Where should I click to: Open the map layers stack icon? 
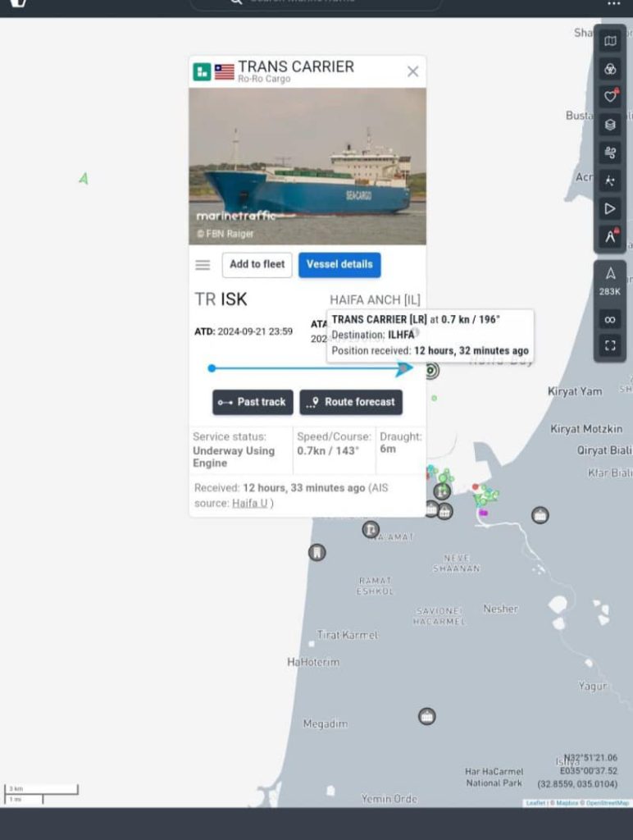tap(610, 125)
